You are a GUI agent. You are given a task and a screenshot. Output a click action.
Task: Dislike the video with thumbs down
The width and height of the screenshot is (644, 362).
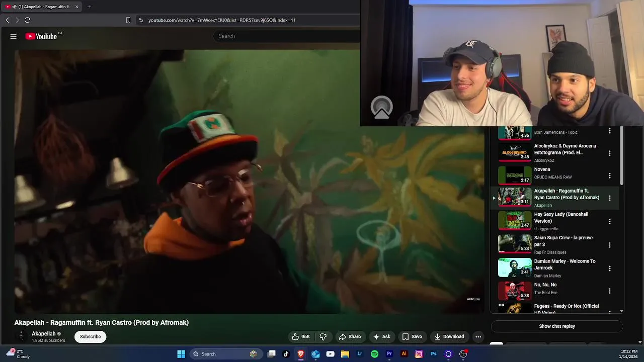click(x=324, y=337)
